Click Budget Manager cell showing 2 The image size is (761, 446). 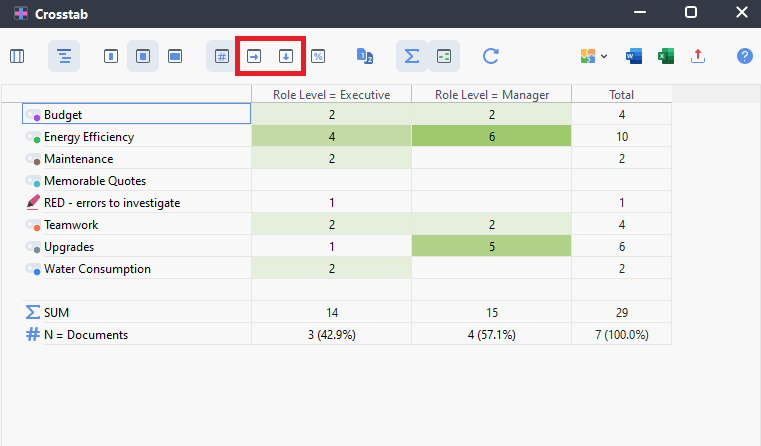tap(492, 115)
